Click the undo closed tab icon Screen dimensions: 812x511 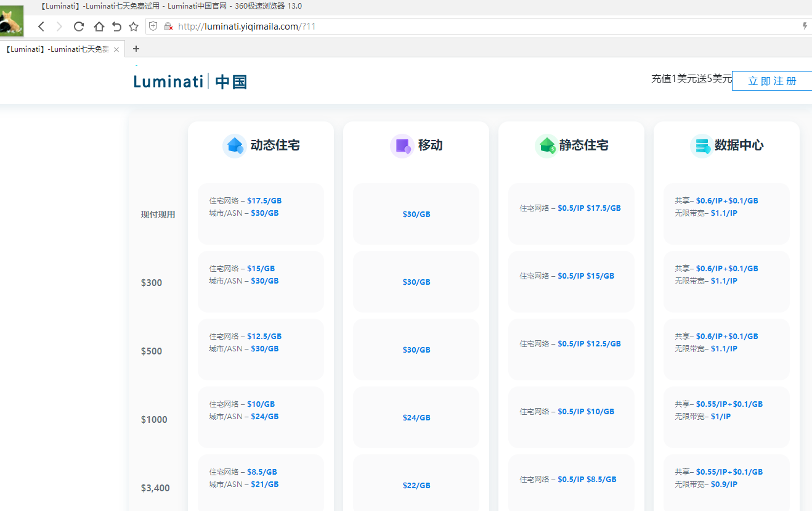click(x=116, y=27)
